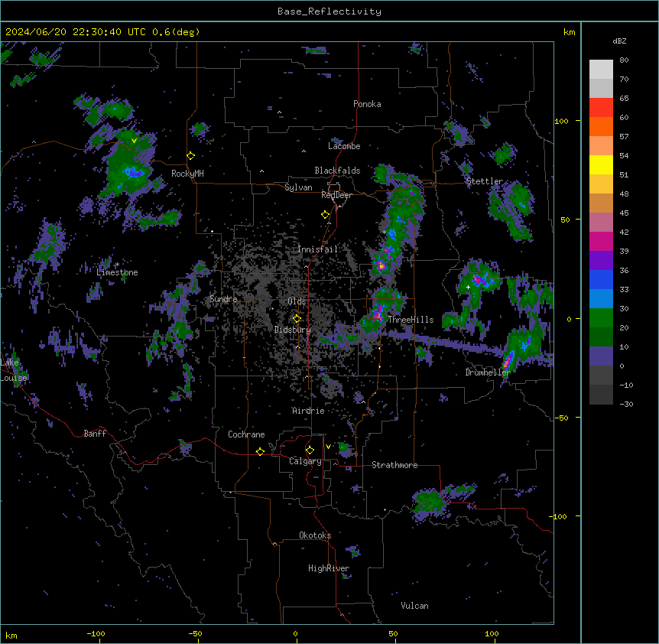Click the 100 tick label on right axis
Image resolution: width=659 pixels, height=644 pixels.
click(561, 121)
